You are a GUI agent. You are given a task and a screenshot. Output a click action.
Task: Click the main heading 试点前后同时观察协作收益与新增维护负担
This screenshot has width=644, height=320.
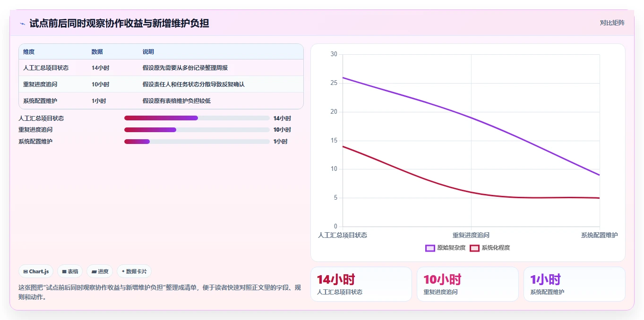pos(119,23)
